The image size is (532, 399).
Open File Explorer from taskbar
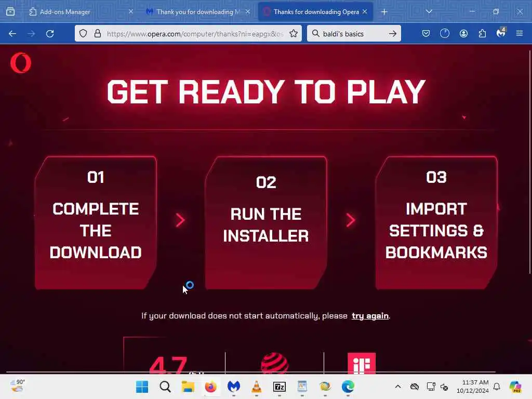[x=188, y=387]
